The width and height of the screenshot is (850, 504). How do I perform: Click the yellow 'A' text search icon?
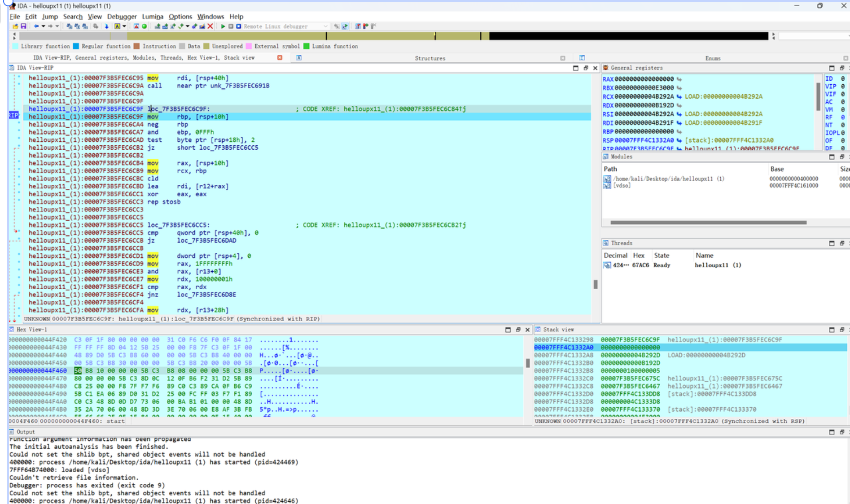coord(117,26)
